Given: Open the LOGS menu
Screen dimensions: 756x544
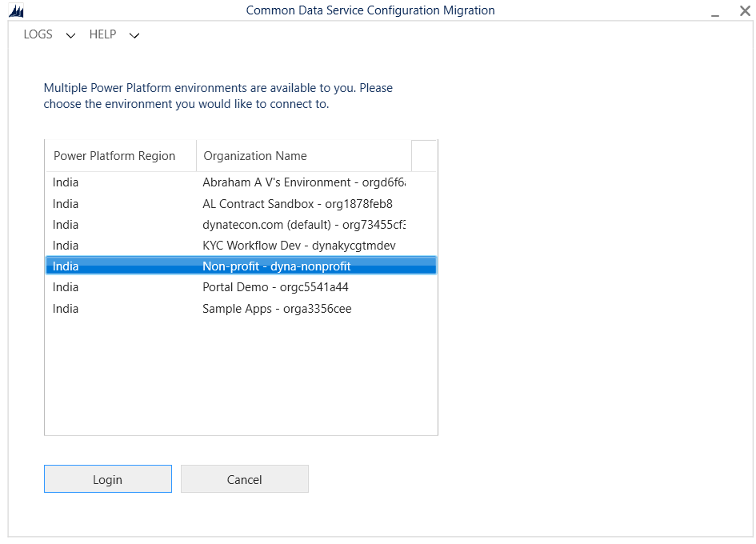Looking at the screenshot, I should [38, 34].
